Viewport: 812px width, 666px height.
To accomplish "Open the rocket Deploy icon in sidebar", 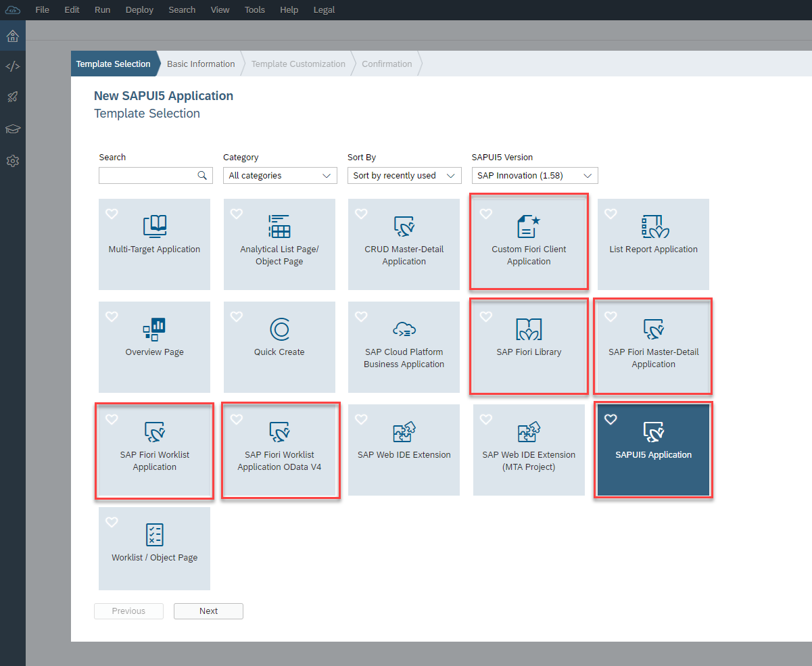I will tap(13, 97).
